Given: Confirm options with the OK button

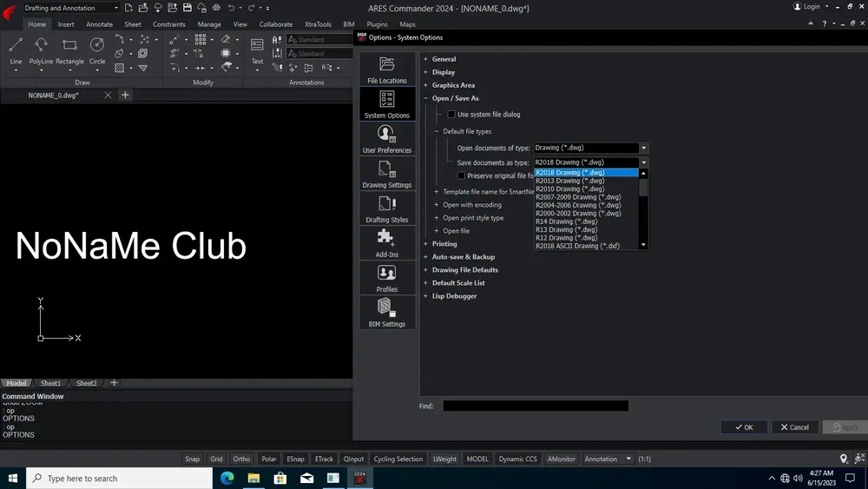Looking at the screenshot, I should pos(744,427).
